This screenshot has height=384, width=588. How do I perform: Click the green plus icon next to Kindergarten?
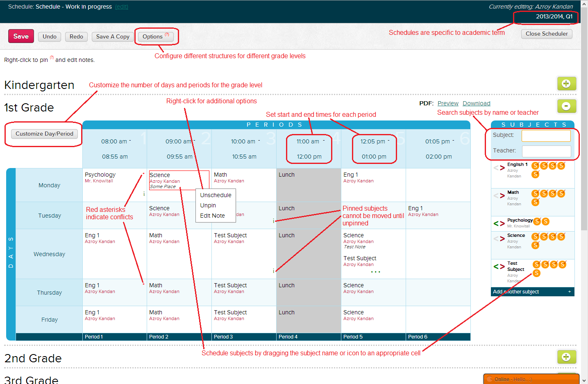tap(567, 84)
